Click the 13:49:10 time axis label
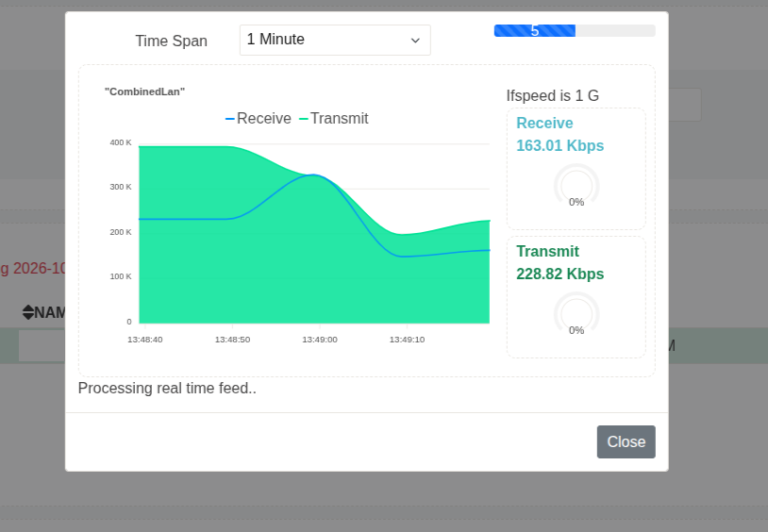 coord(407,340)
